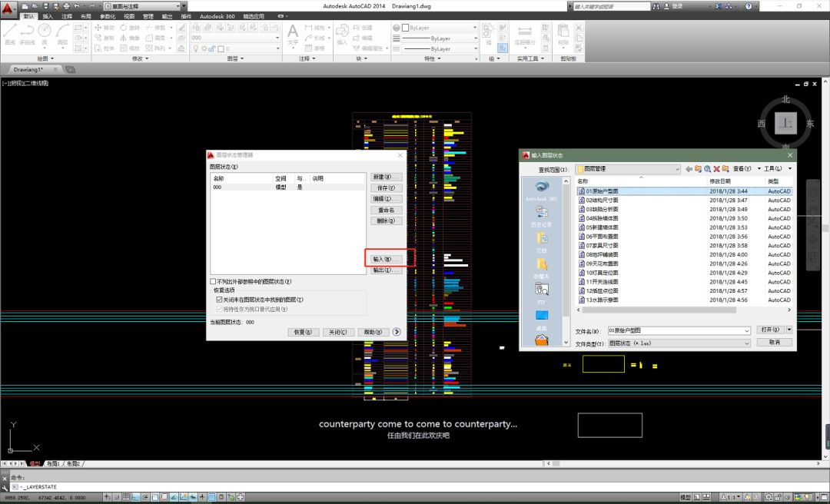
Task: Open the ByLayer lineweight dropdown in Properties panel
Action: [474, 38]
